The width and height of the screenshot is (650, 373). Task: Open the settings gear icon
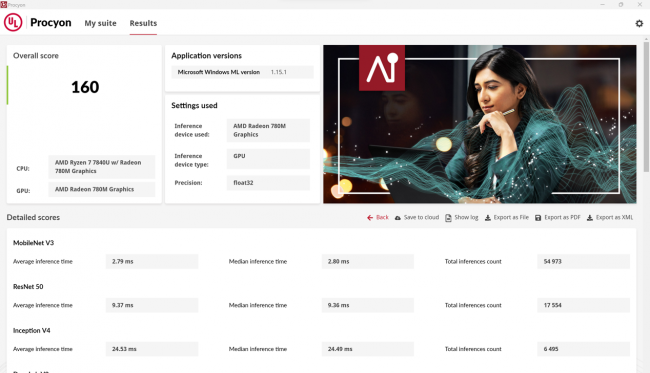coord(639,23)
